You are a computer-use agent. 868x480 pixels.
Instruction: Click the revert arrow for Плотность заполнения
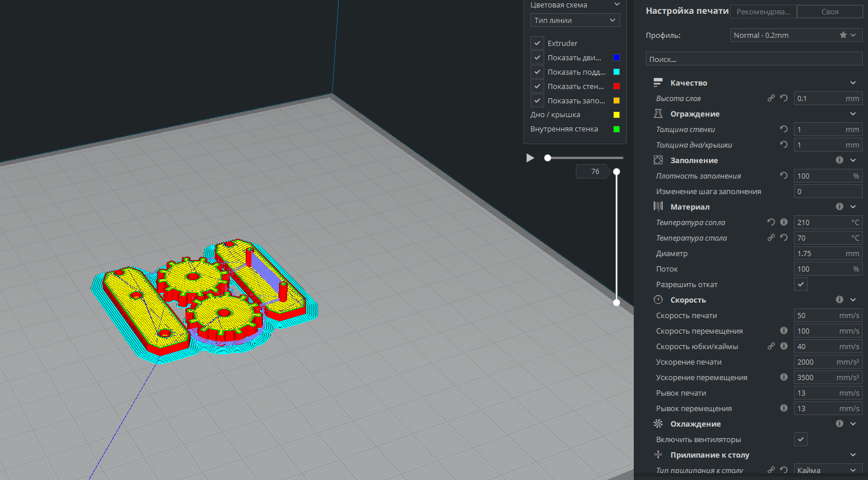point(784,176)
